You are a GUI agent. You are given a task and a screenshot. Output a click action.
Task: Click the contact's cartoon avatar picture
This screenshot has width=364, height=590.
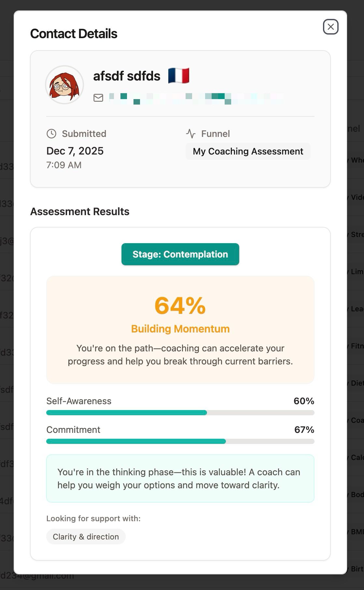(64, 85)
